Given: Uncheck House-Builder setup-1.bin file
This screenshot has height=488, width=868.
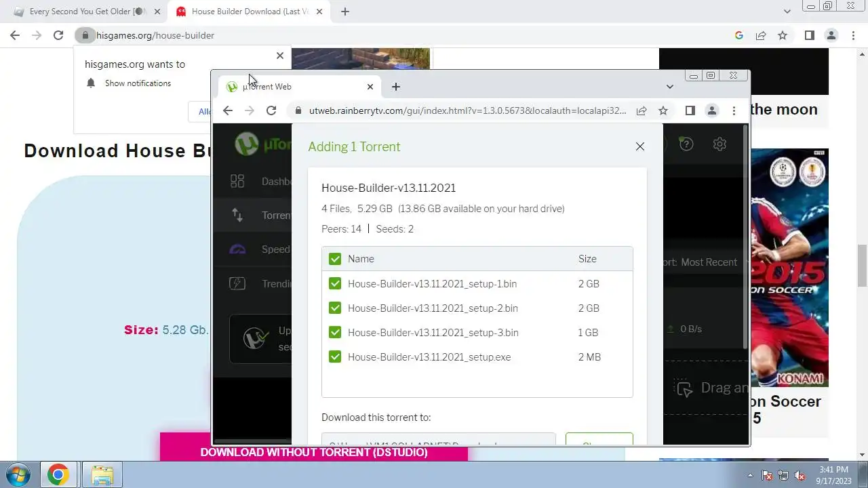Looking at the screenshot, I should click(x=335, y=283).
